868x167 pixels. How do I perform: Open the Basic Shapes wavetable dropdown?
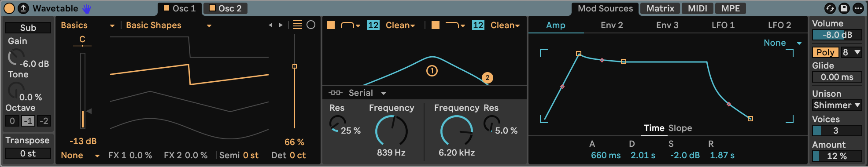click(169, 25)
